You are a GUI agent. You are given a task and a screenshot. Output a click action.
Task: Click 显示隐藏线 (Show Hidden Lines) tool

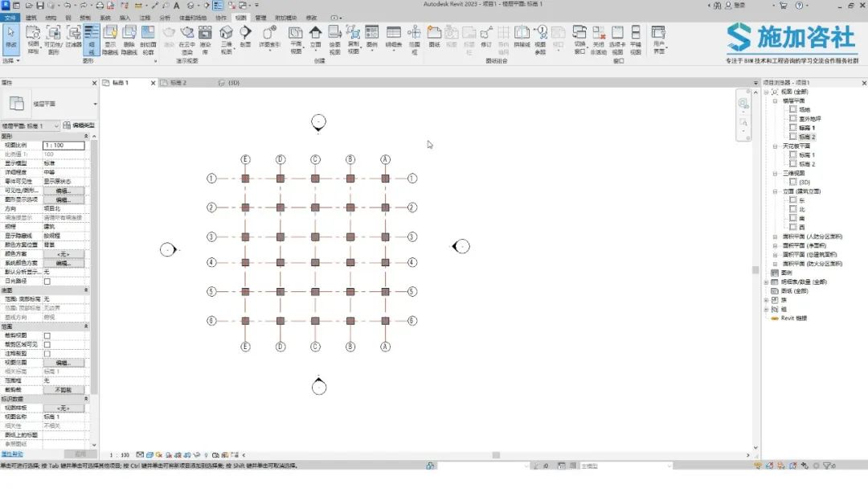click(x=110, y=39)
